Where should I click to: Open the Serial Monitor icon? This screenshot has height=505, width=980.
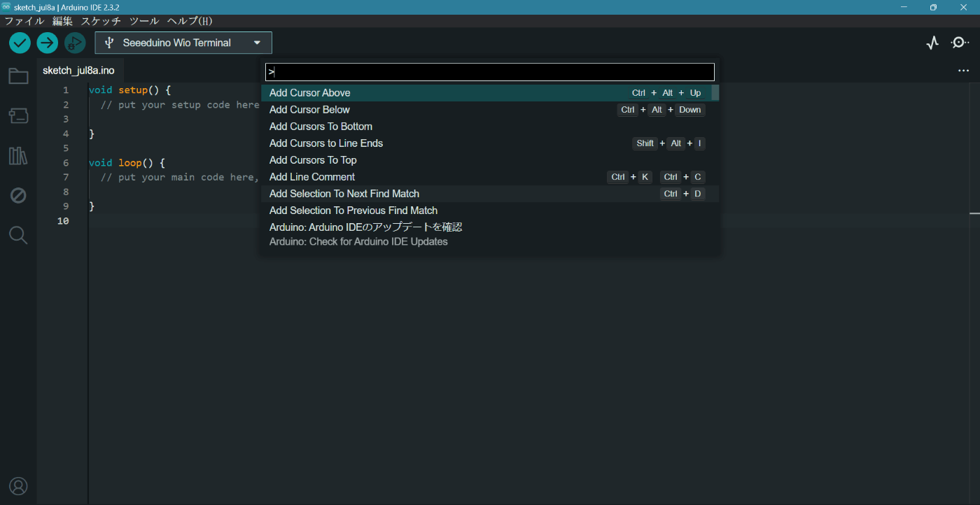click(960, 43)
